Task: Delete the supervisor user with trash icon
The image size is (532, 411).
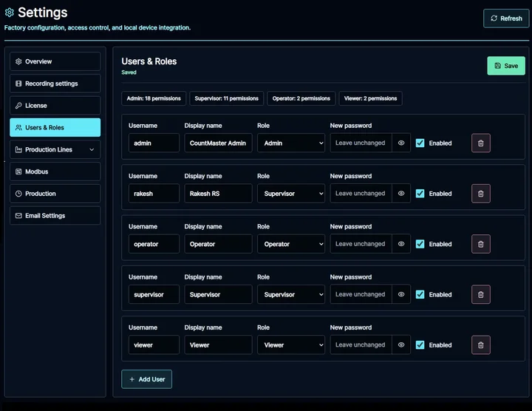Action: tap(481, 295)
